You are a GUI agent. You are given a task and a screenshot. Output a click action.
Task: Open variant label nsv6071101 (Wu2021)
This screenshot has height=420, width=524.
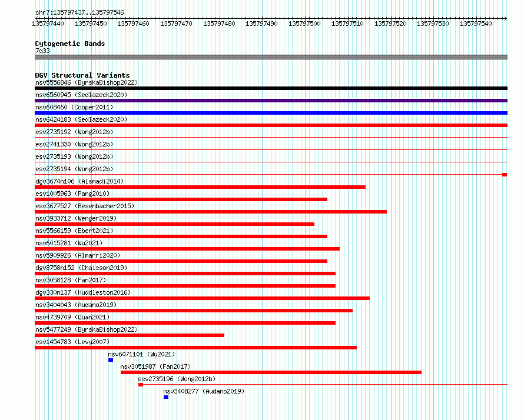(141, 354)
